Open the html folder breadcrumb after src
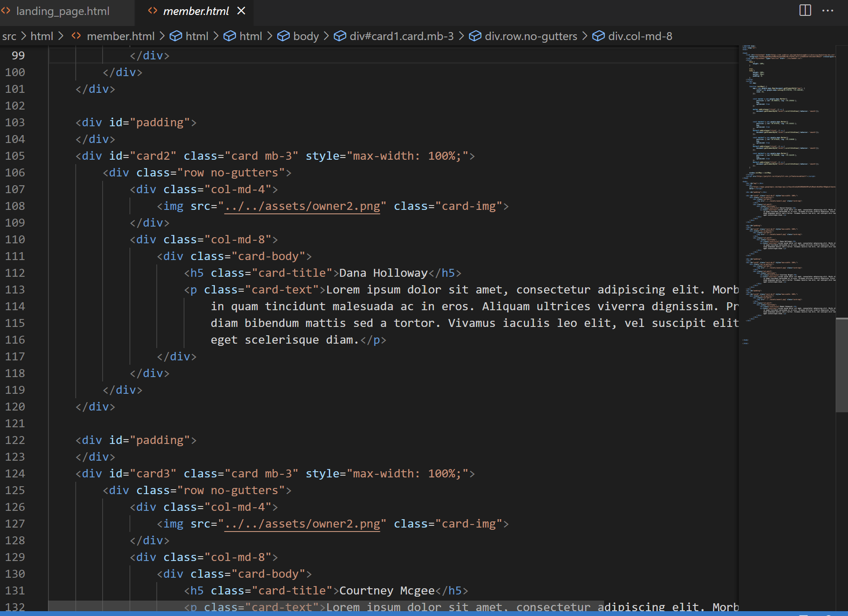This screenshot has height=616, width=848. tap(42, 36)
